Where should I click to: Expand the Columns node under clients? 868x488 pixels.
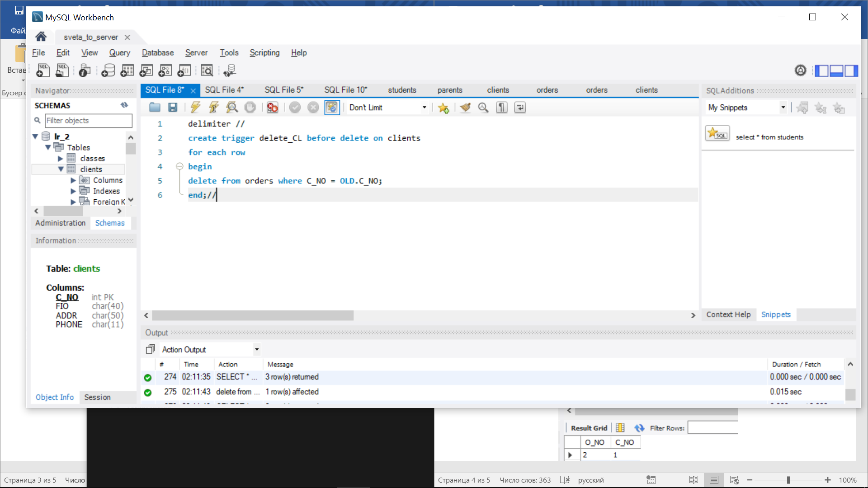(x=73, y=180)
